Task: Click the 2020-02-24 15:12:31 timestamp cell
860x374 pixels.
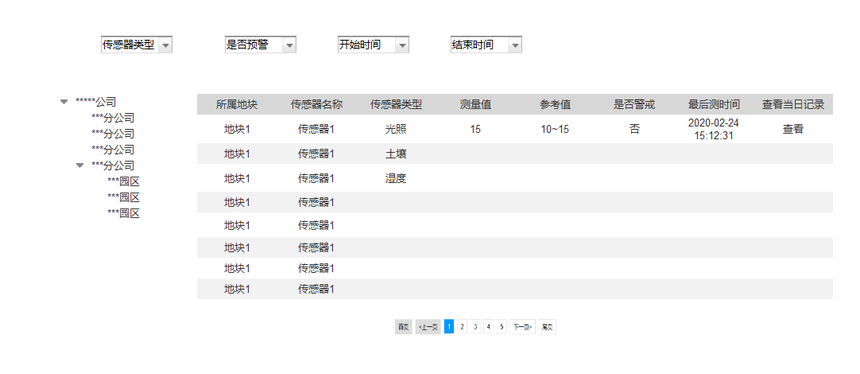Action: 714,129
